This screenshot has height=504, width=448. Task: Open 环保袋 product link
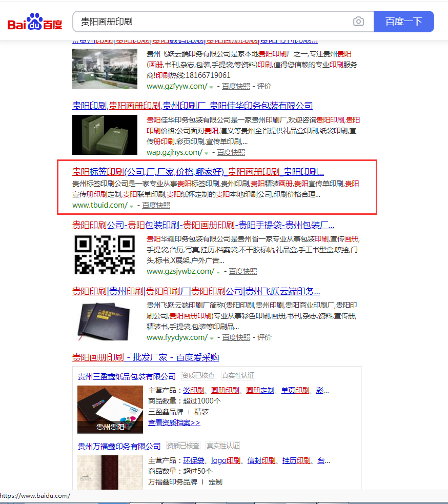[193, 460]
